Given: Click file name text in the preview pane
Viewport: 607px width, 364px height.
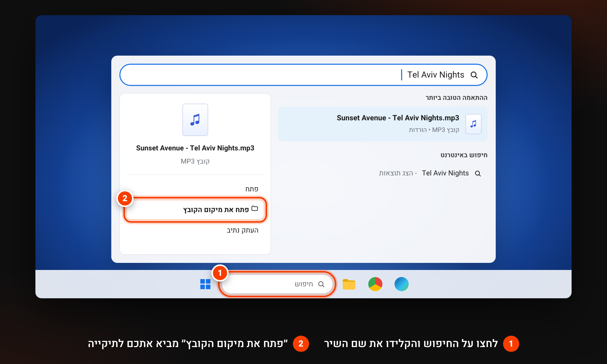Looking at the screenshot, I should coord(195,148).
